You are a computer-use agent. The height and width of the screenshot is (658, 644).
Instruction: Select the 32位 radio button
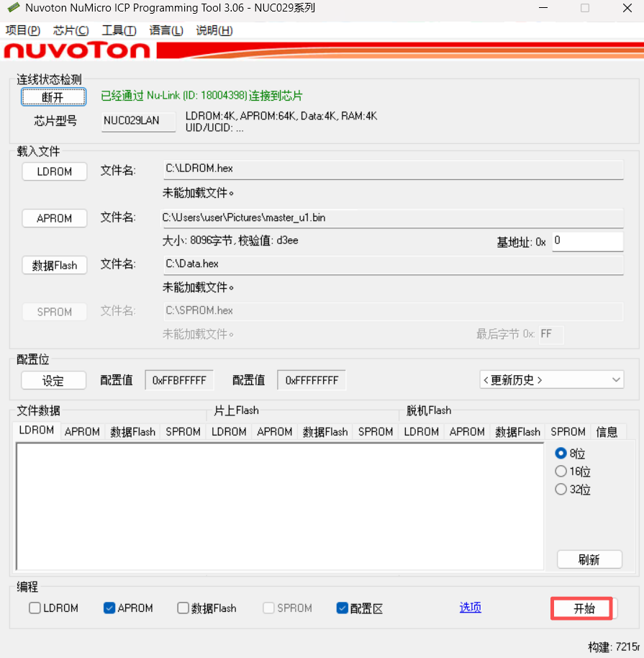click(561, 490)
